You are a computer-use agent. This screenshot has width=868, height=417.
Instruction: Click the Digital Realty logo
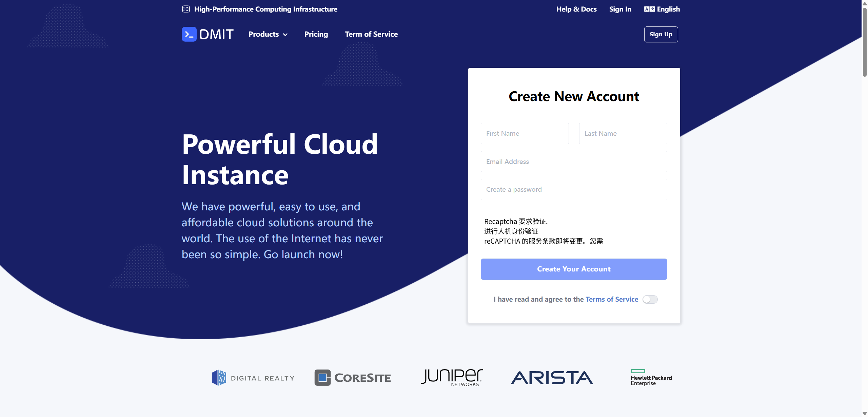pos(253,378)
